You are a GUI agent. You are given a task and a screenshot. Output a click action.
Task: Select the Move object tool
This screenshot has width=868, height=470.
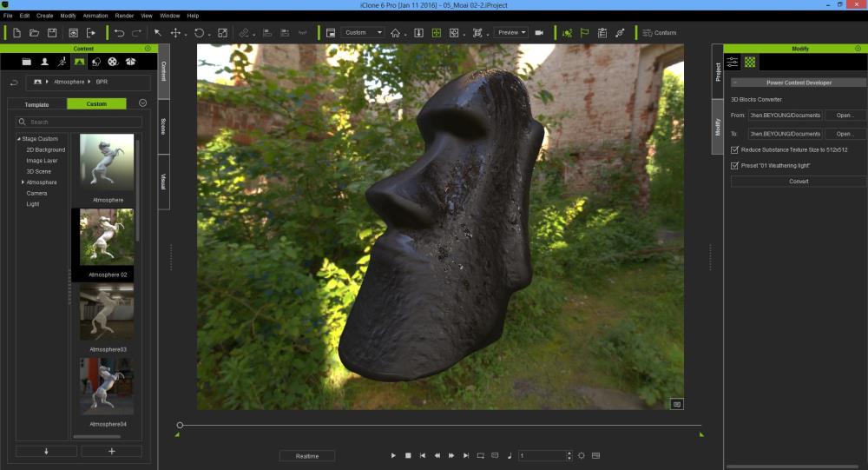pyautogui.click(x=176, y=33)
